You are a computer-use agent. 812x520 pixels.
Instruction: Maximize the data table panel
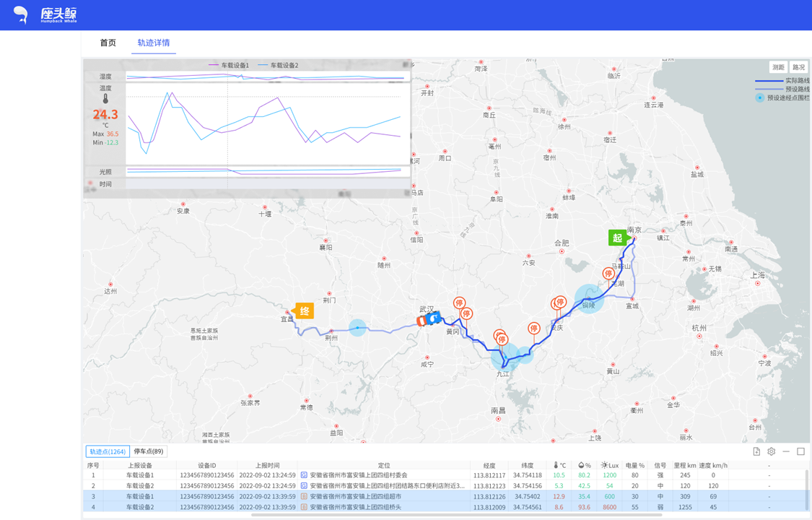point(800,451)
